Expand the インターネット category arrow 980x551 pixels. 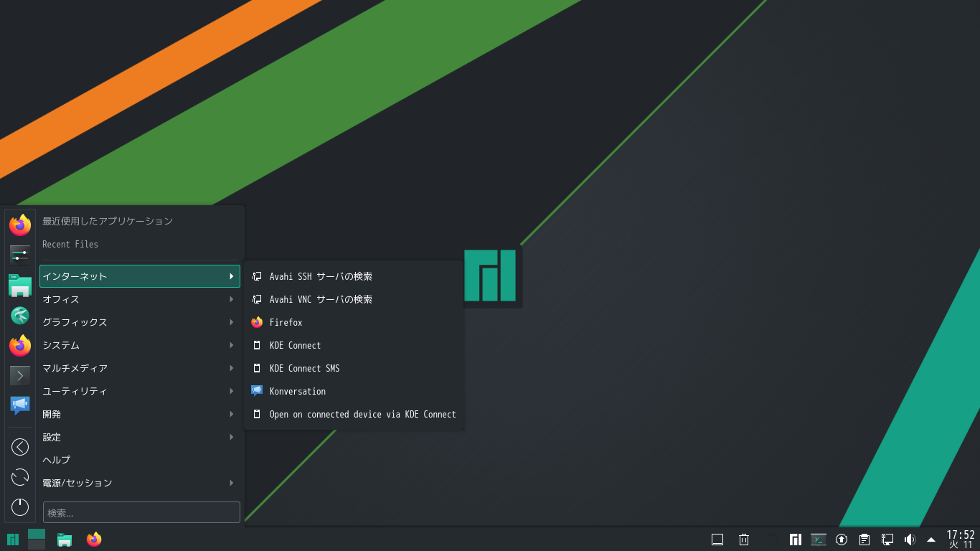tap(232, 276)
